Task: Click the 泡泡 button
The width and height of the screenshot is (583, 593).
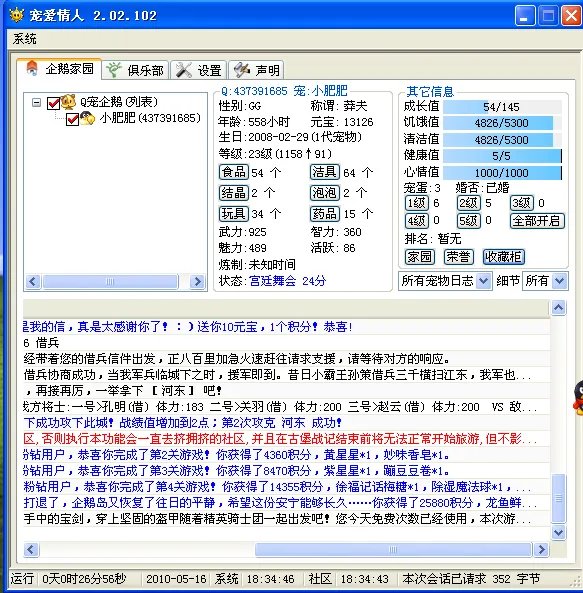Action: point(325,193)
